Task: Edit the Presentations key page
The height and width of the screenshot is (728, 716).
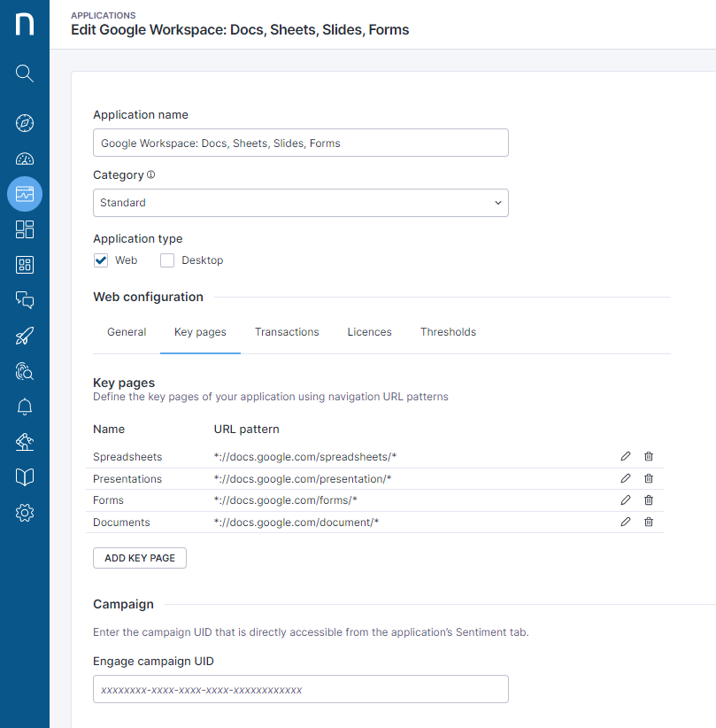Action: click(x=626, y=478)
